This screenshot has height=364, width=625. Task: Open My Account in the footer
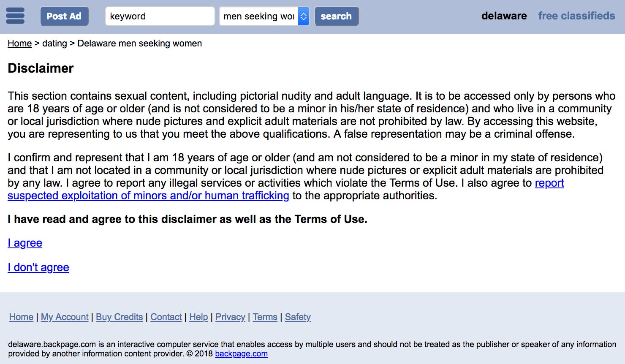pos(65,317)
